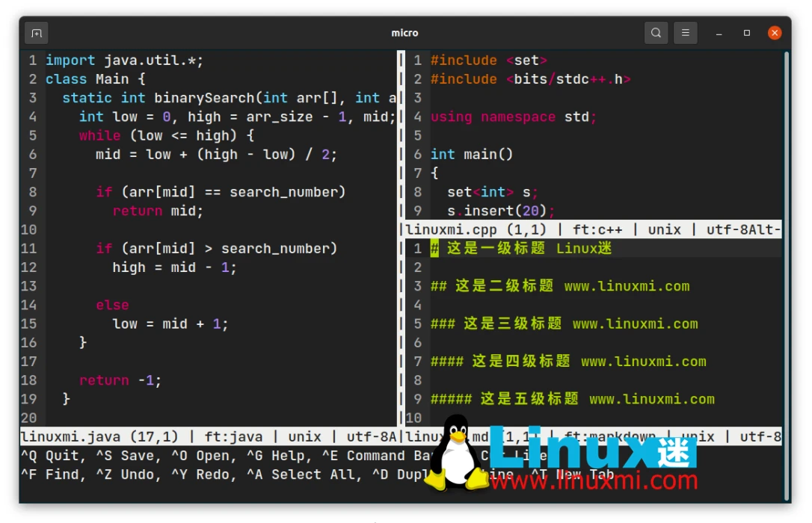Image resolution: width=812 pixels, height=523 pixels.
Task: Click 'int low = 0, high = arr_size' line
Action: pos(237,117)
